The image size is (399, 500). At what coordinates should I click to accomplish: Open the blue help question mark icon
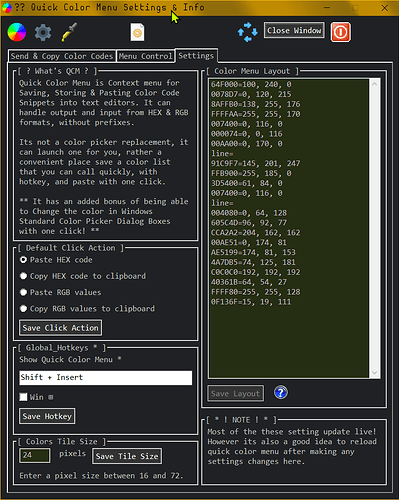[281, 393]
